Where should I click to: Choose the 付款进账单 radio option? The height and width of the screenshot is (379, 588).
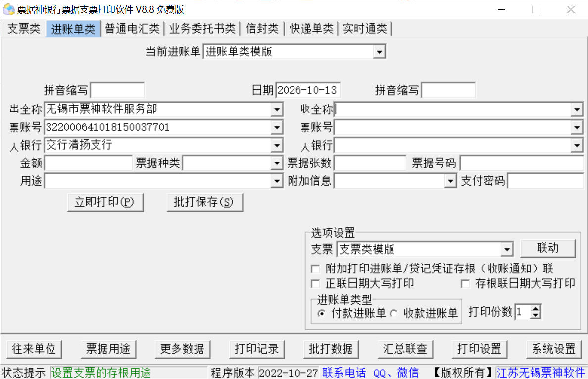pos(321,313)
